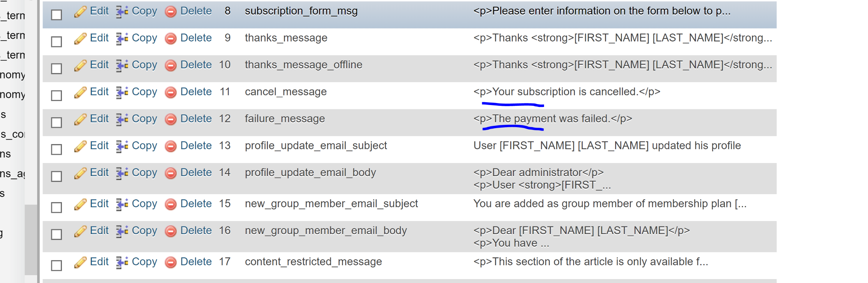Click the pencil edit icon for thanks_message row

click(x=80, y=38)
